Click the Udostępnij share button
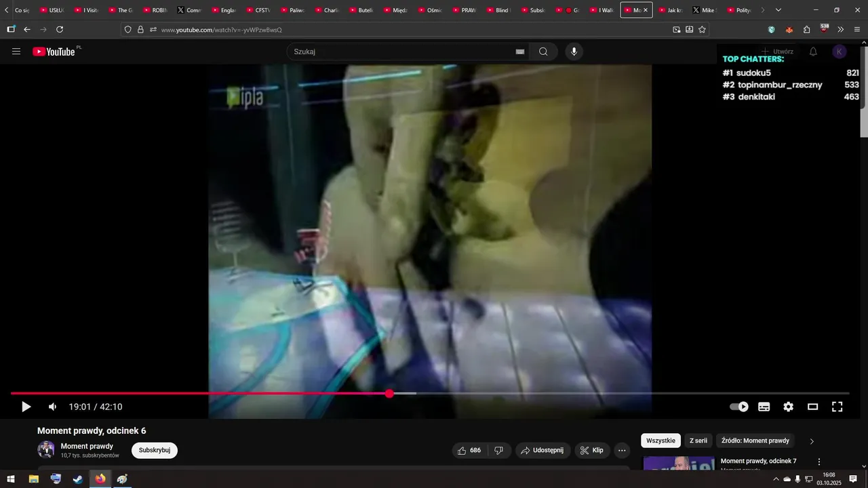Image resolution: width=868 pixels, height=488 pixels. pyautogui.click(x=542, y=450)
